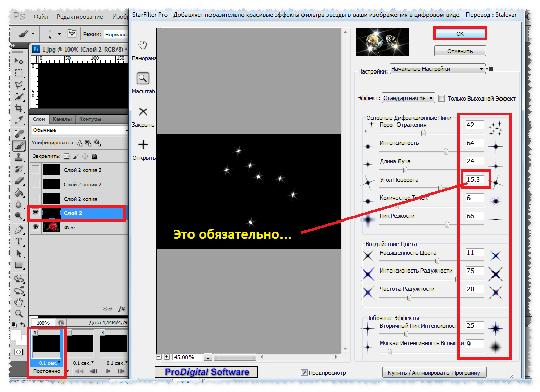Click the Отменить button
Viewport: 540px width, 392px height.
(x=460, y=51)
